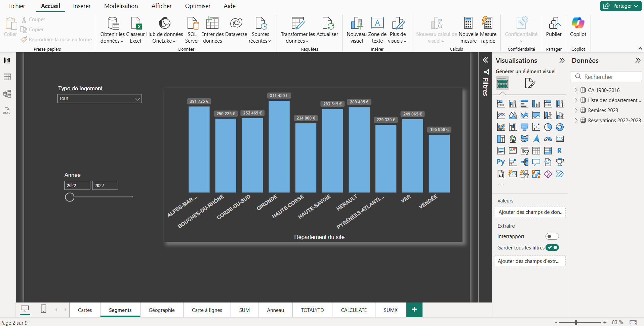The image size is (644, 326).
Task: Switch to mobile layout icon
Action: coord(43,309)
